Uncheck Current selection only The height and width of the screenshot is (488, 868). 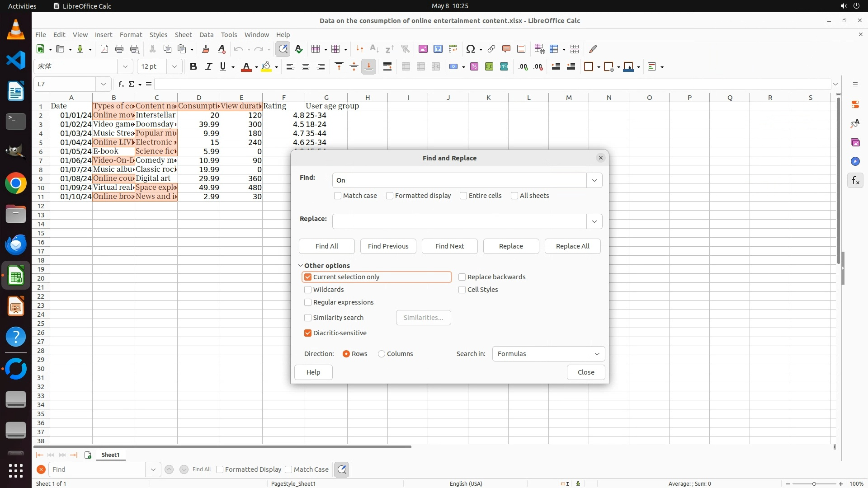point(308,277)
